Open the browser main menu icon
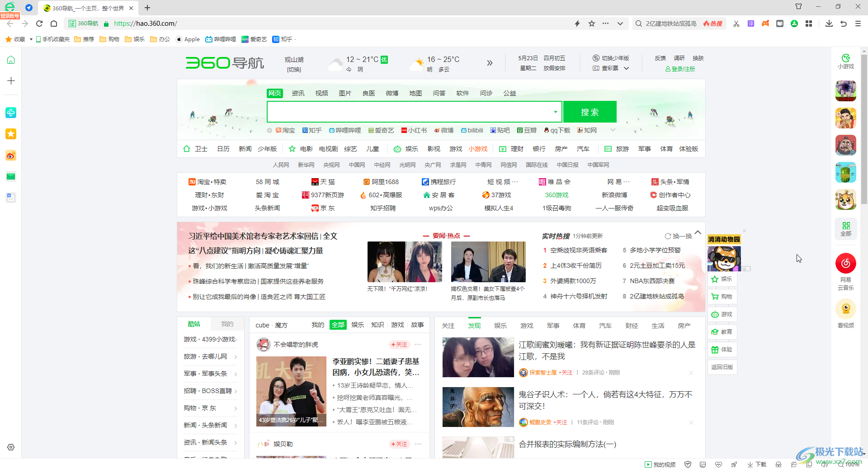 point(858,24)
